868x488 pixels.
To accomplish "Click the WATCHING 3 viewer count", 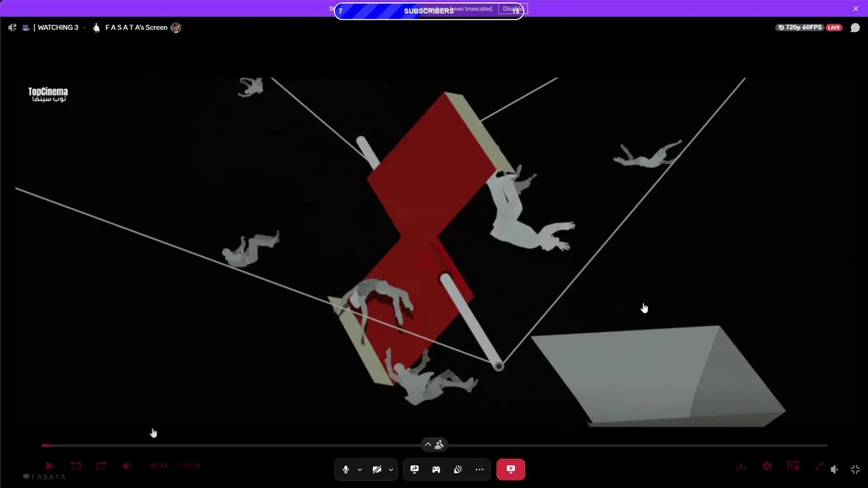I will pyautogui.click(x=58, y=28).
